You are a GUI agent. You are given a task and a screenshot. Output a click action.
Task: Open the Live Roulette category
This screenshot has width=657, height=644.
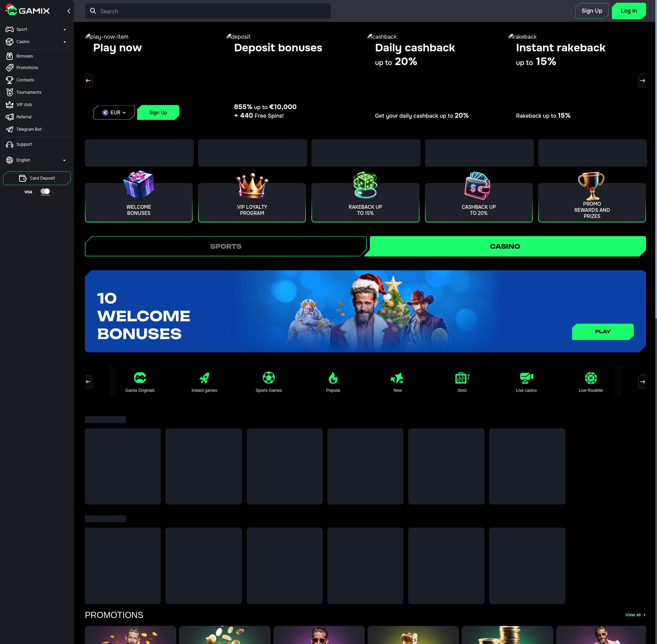[591, 382]
